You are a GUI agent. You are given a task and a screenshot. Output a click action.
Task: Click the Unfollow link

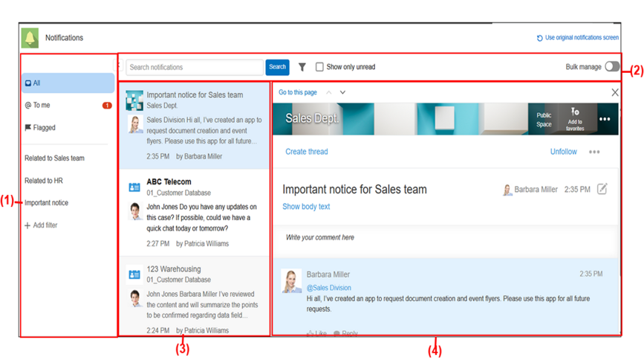[563, 152]
